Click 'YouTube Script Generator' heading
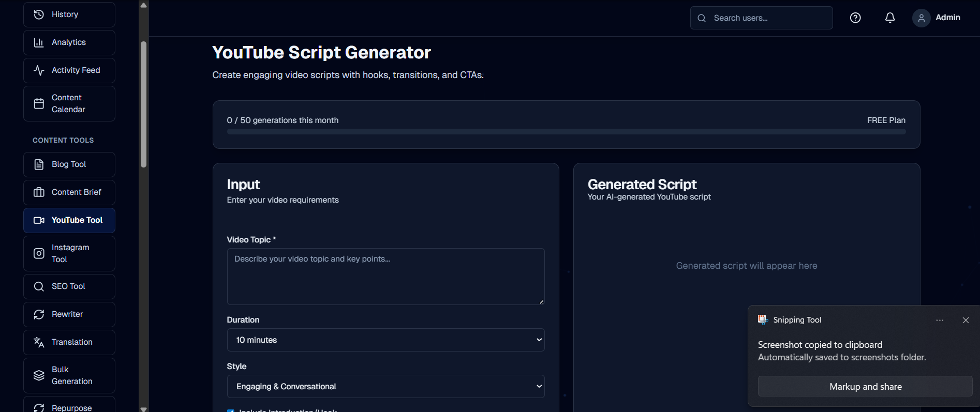 point(321,53)
